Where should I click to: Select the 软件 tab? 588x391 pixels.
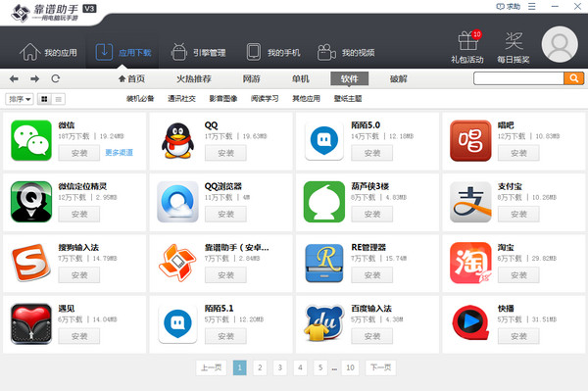349,78
